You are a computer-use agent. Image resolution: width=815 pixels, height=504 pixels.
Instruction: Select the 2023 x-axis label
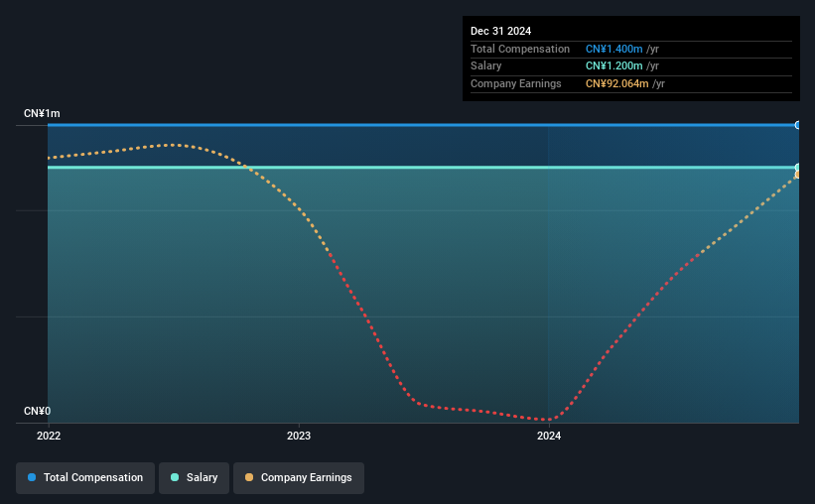point(299,436)
